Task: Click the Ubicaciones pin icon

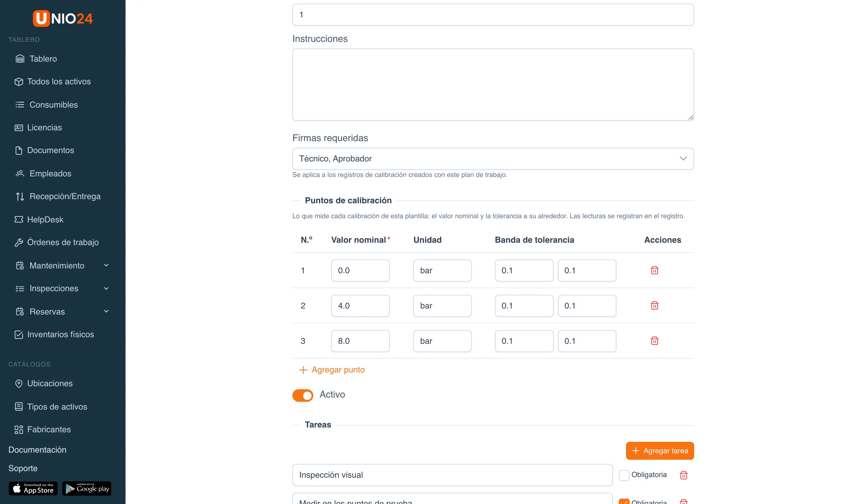Action: point(19,384)
